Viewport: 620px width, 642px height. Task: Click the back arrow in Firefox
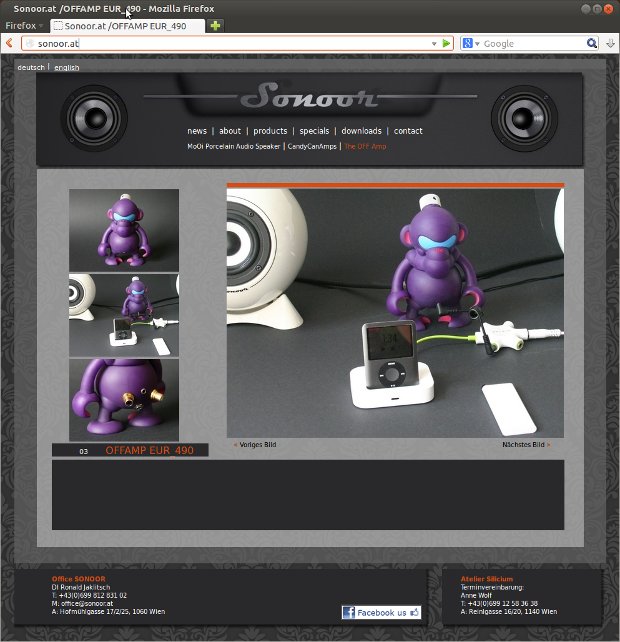pos(9,43)
